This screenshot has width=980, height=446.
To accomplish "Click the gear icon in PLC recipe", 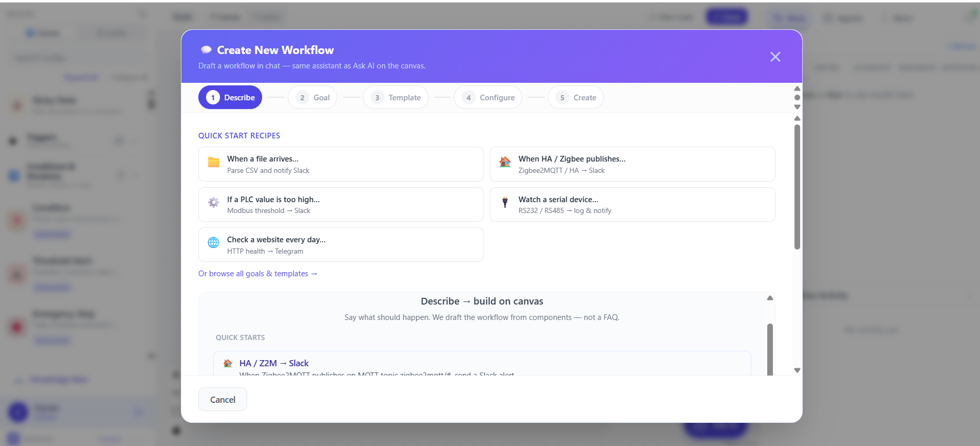I will tap(214, 202).
